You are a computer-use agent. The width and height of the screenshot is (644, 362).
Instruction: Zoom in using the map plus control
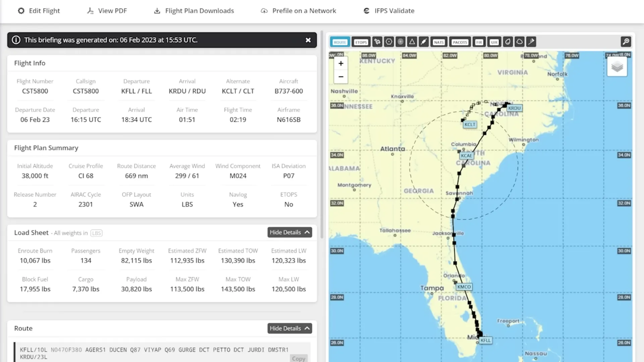tap(341, 63)
